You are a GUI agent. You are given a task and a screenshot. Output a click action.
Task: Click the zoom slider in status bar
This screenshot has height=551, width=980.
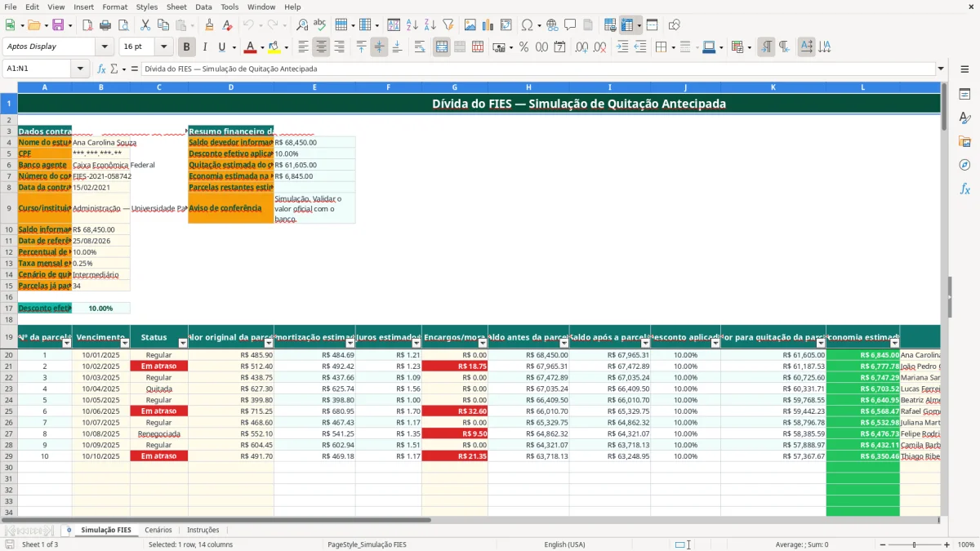click(914, 544)
